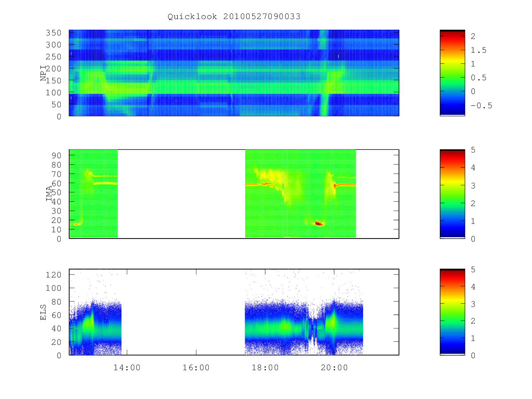
Task: Click the 1.5 label on the NPI colorbar
Action: (479, 50)
